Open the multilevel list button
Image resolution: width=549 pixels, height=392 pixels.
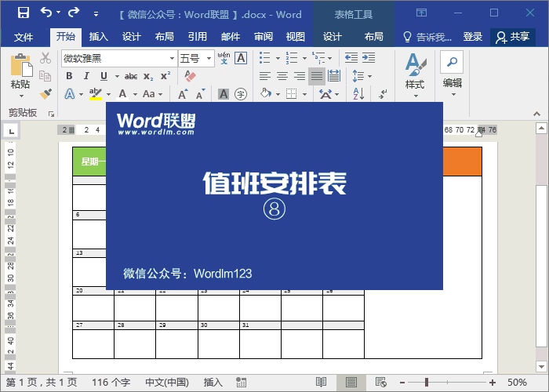318,58
